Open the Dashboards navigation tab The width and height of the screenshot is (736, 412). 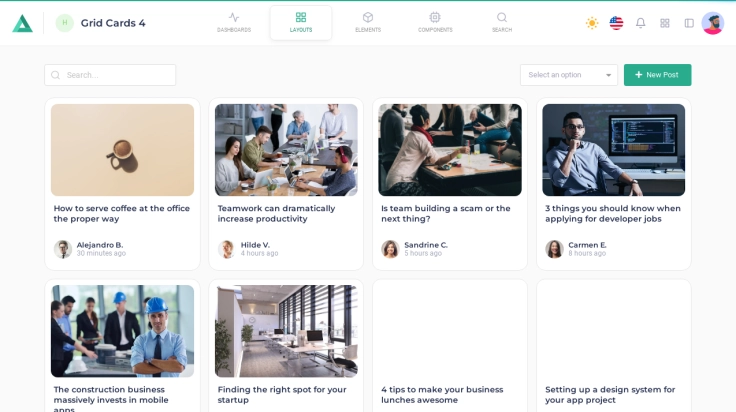tap(234, 22)
